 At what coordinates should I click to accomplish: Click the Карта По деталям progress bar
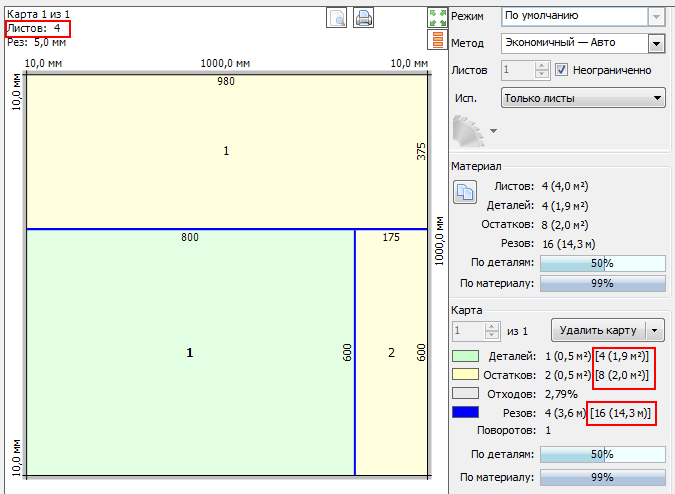pyautogui.click(x=603, y=454)
